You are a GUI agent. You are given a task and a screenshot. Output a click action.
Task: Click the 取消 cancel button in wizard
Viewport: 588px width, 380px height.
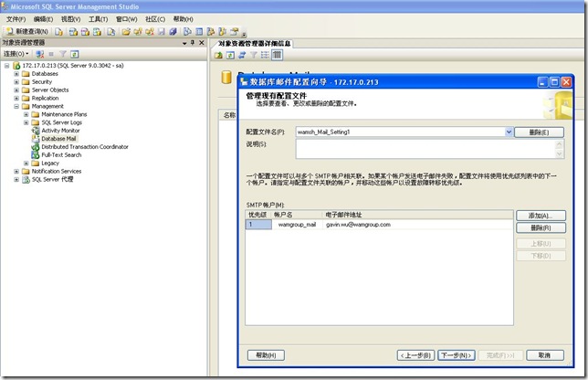point(544,355)
